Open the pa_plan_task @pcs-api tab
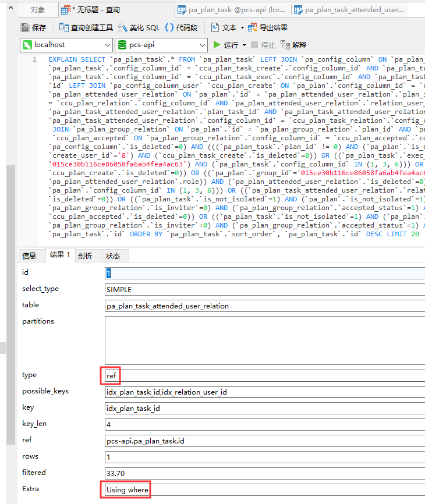The height and width of the screenshot is (504, 425). (231, 10)
